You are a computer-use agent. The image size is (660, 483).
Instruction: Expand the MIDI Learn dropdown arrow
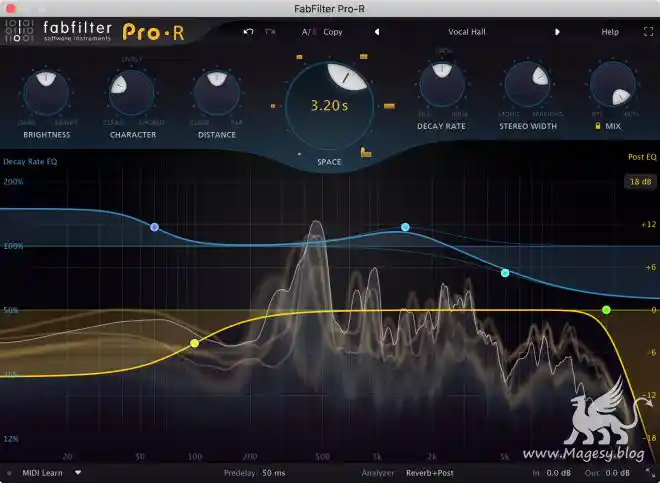pyautogui.click(x=78, y=473)
